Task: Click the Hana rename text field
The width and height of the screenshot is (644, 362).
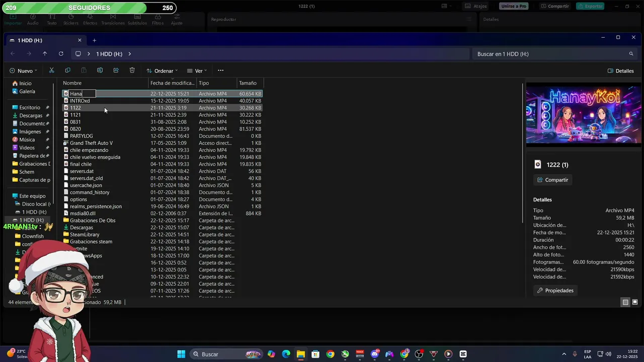Action: (82, 94)
